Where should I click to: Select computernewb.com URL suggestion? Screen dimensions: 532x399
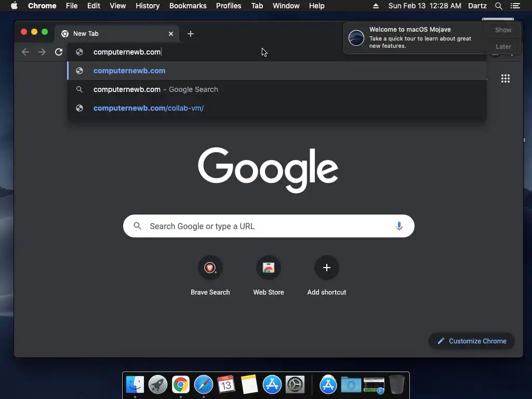click(276, 71)
